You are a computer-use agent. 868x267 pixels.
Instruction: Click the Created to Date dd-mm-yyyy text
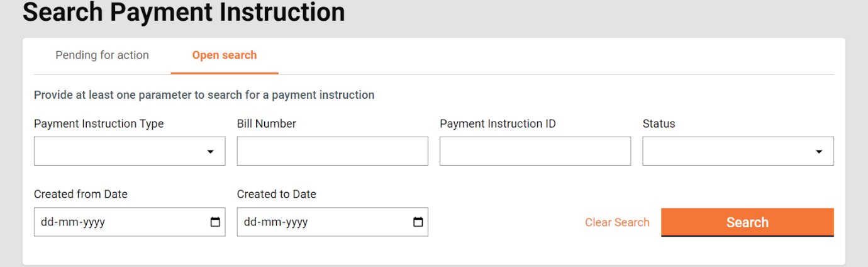click(x=275, y=222)
